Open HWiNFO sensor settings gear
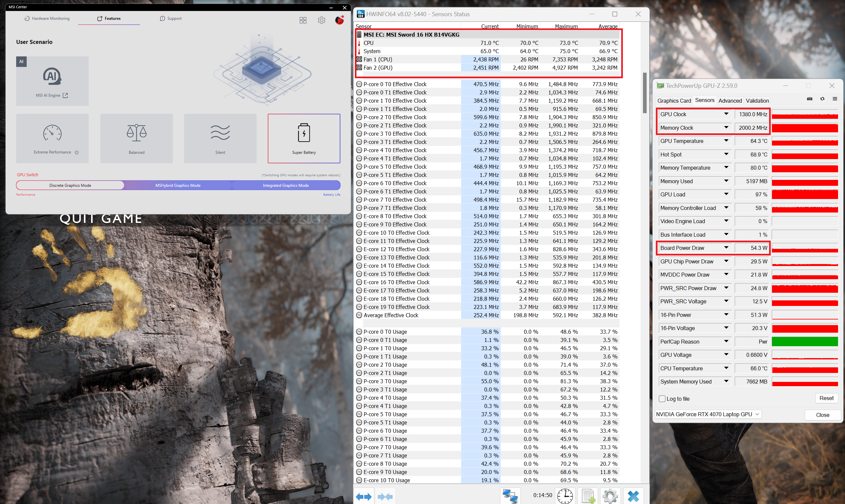845x504 pixels. click(610, 496)
